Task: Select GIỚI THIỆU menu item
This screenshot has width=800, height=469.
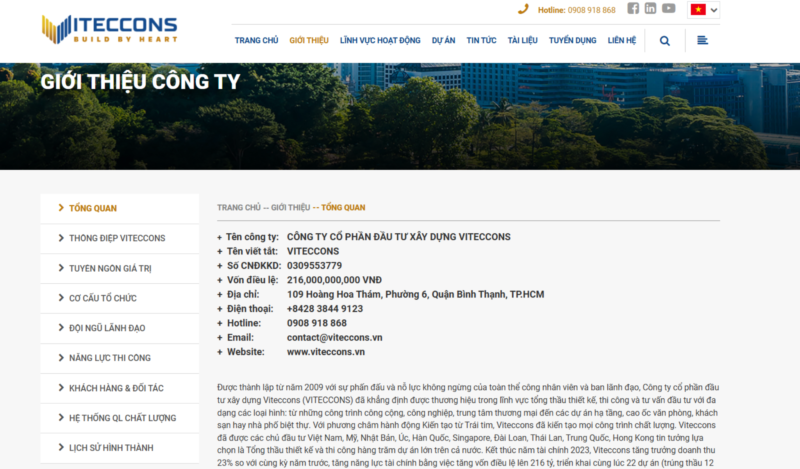Action: [x=309, y=40]
